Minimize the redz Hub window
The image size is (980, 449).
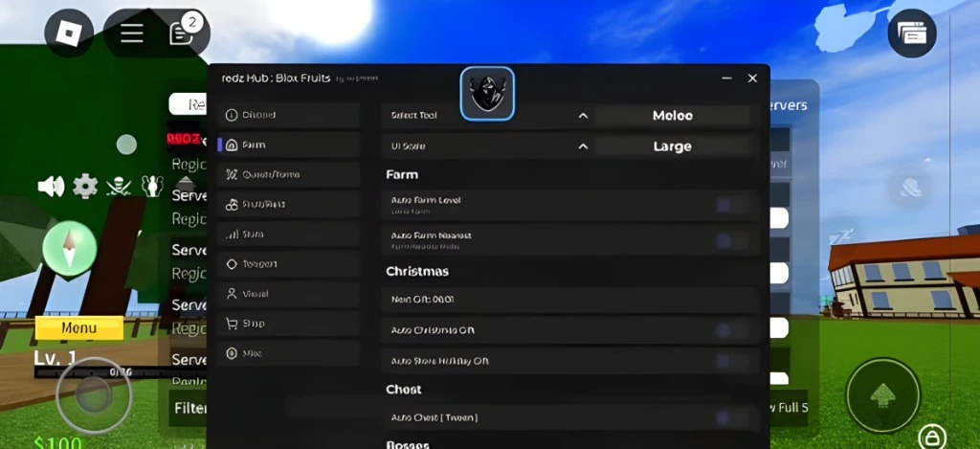[727, 79]
